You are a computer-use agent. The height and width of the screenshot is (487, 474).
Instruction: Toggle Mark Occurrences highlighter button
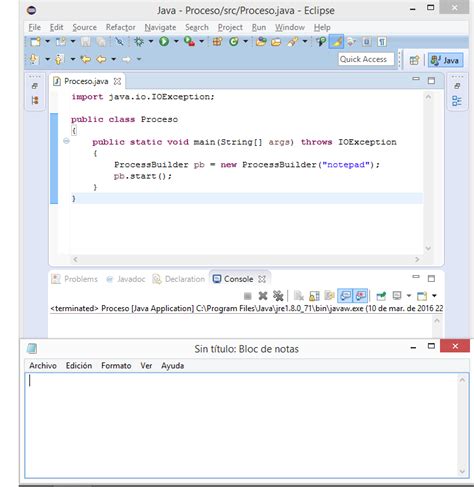click(336, 42)
